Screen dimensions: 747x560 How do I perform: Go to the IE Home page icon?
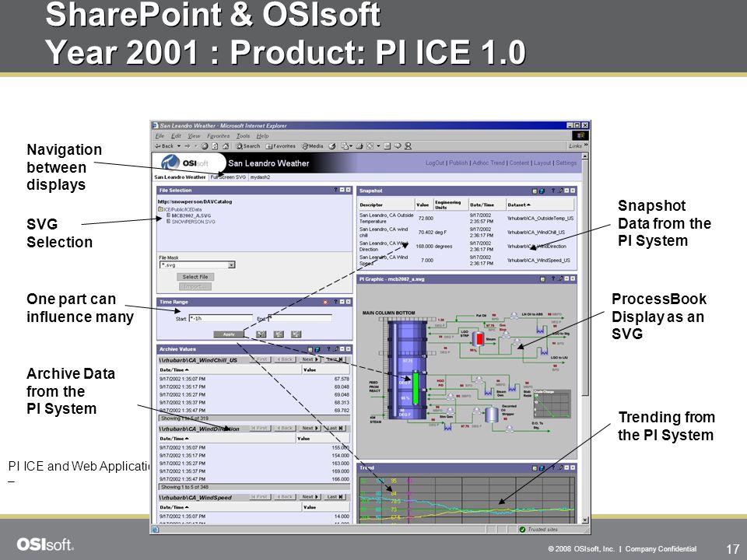coord(226,146)
